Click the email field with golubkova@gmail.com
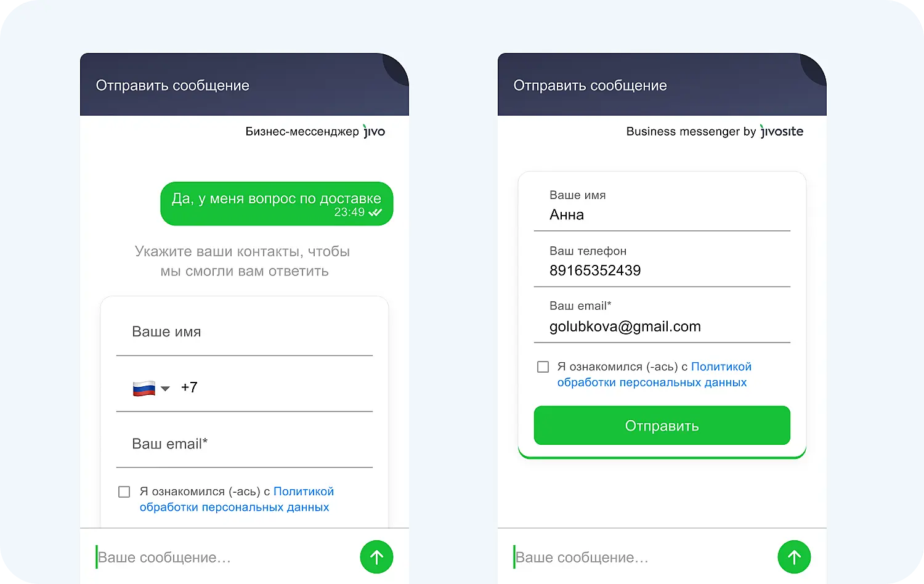924x584 pixels. point(662,326)
